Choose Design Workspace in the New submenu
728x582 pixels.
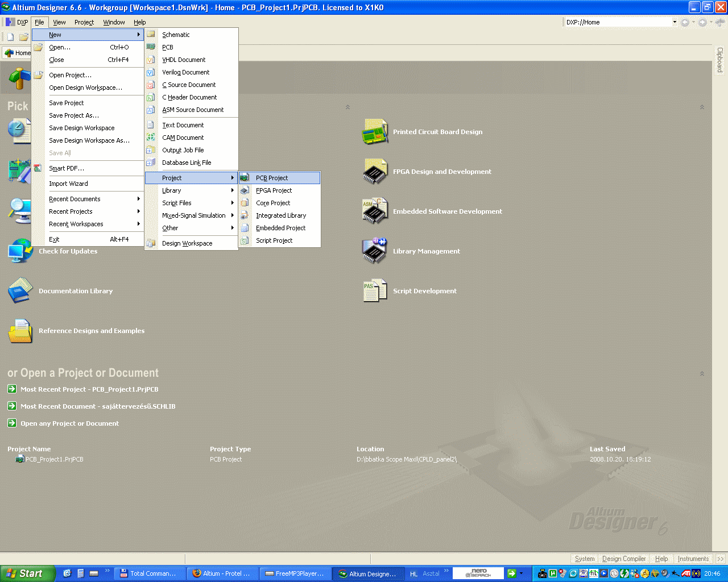(191, 243)
